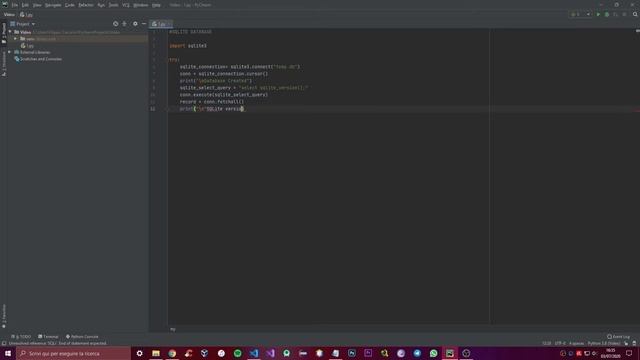Click the Video breadcrumb in navigation bar
Image resolution: width=640 pixels, height=360 pixels.
pos(9,15)
